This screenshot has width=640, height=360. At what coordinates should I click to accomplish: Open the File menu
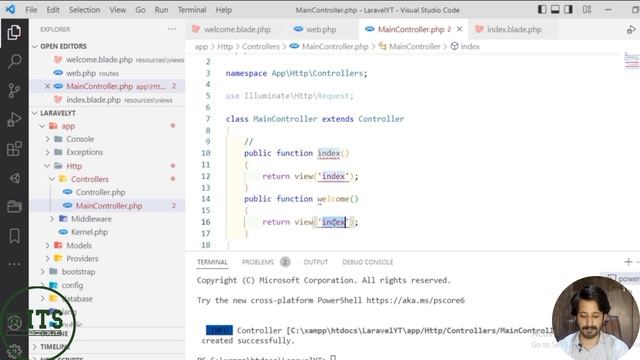[31, 10]
